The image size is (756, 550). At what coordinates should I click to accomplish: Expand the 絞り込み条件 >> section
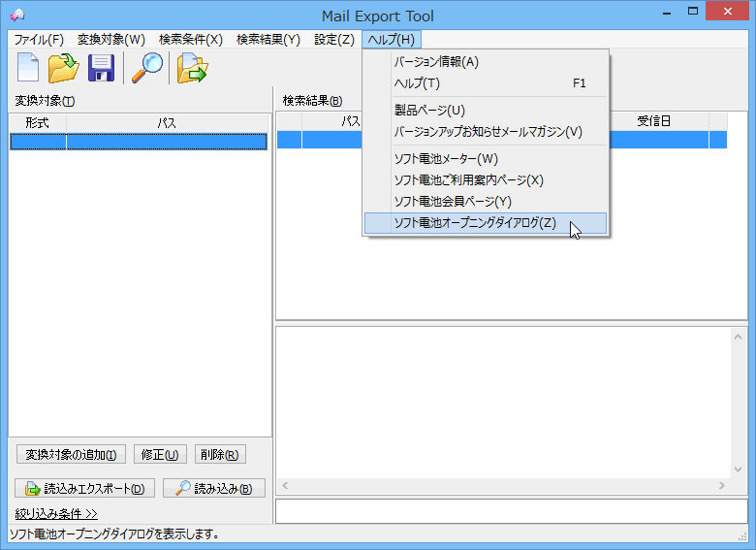tap(56, 514)
